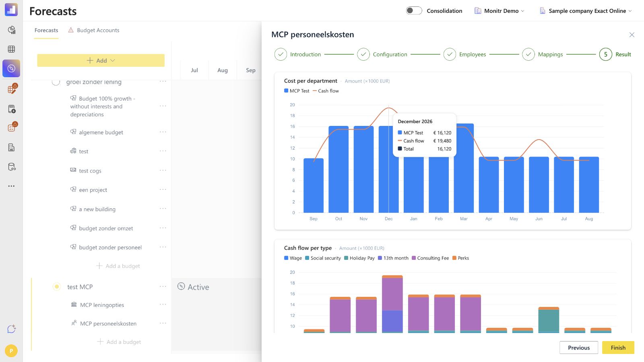Click the March bar in Cost per department chart
Viewport: 644px width, 362px height.
[x=464, y=168]
